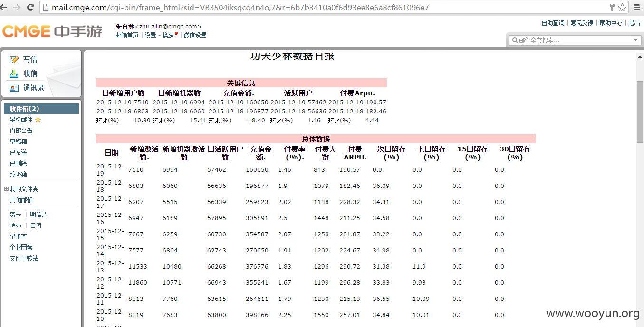The height and width of the screenshot is (327, 644).
Task: Click the 30日留存(%) column header
Action: (515, 153)
